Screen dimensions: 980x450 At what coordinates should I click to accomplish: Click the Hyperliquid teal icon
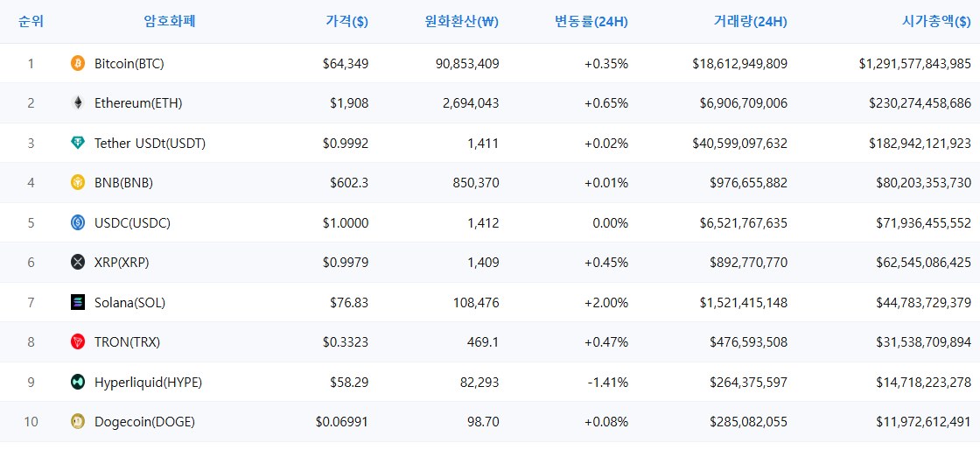(78, 382)
